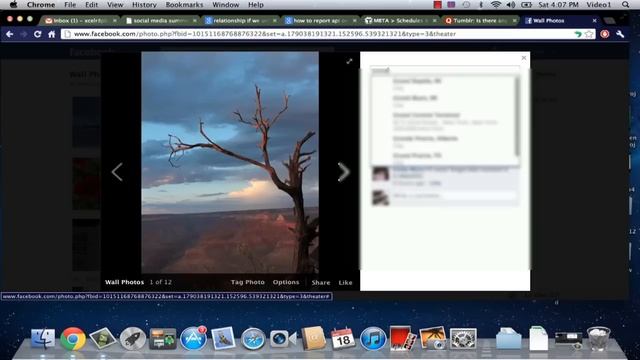The width and height of the screenshot is (640, 360).
Task: Open the Chrome wrench settings menu
Action: click(620, 34)
